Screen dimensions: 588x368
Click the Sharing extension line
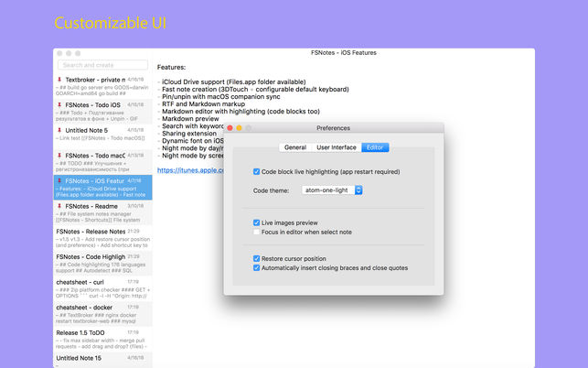tap(187, 134)
